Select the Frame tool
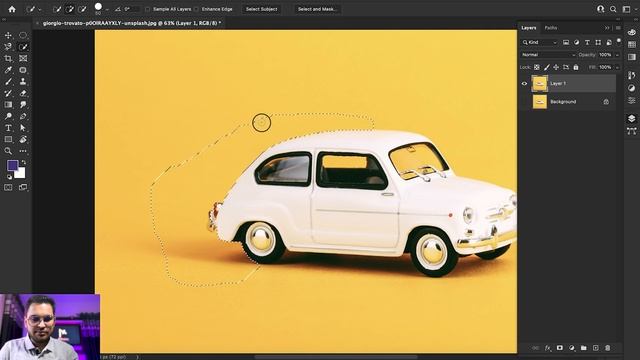This screenshot has width=640, height=360. tap(23, 58)
